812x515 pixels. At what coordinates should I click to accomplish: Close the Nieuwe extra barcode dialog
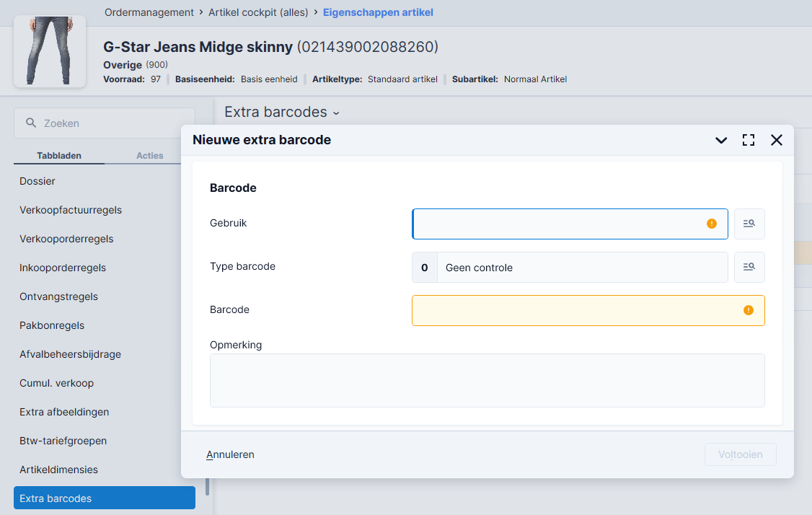pos(777,140)
